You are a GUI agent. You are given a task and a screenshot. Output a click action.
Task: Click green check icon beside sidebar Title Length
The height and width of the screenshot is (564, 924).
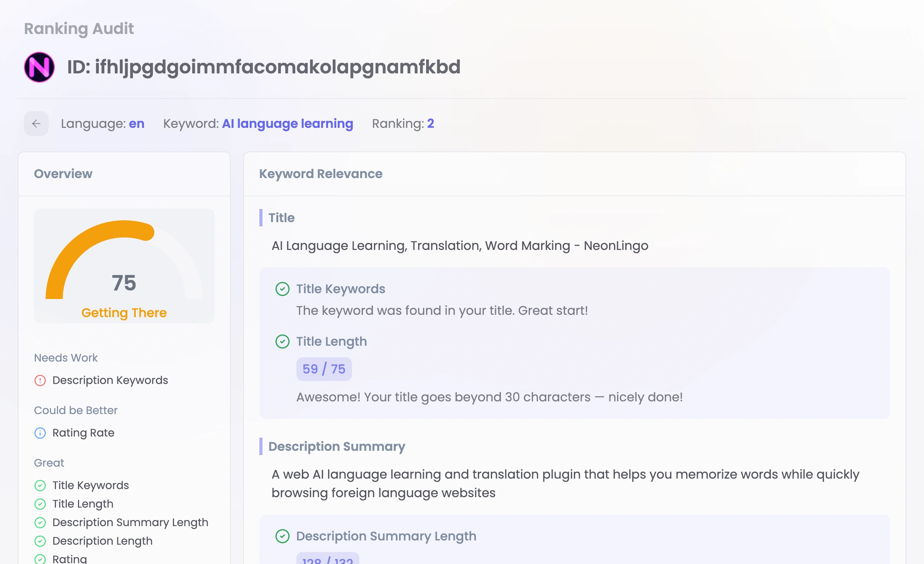[40, 504]
